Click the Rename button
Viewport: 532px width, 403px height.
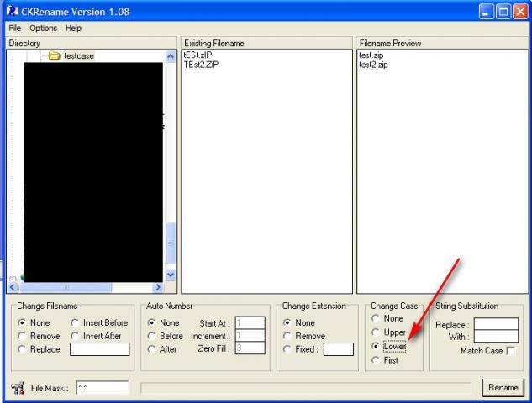coord(503,387)
